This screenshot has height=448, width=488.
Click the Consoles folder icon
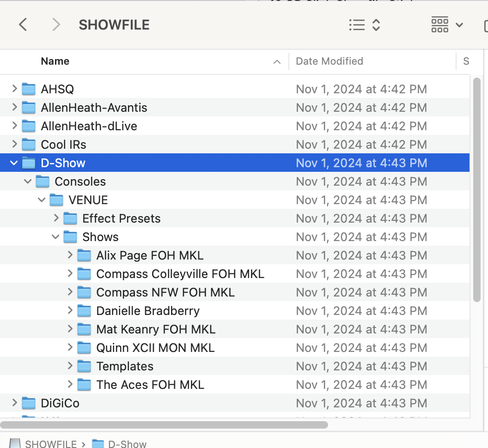(x=43, y=182)
